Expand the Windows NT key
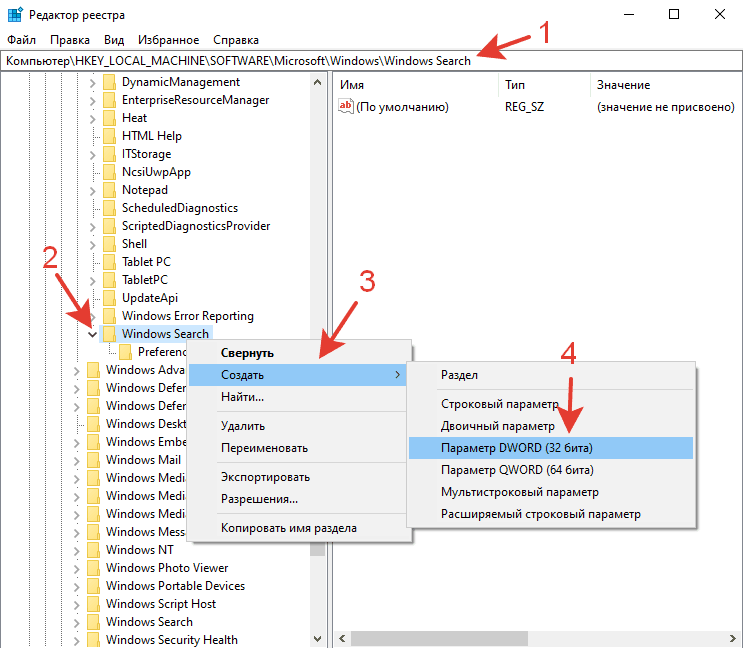Screen dimensions: 743x648 click(x=76, y=550)
